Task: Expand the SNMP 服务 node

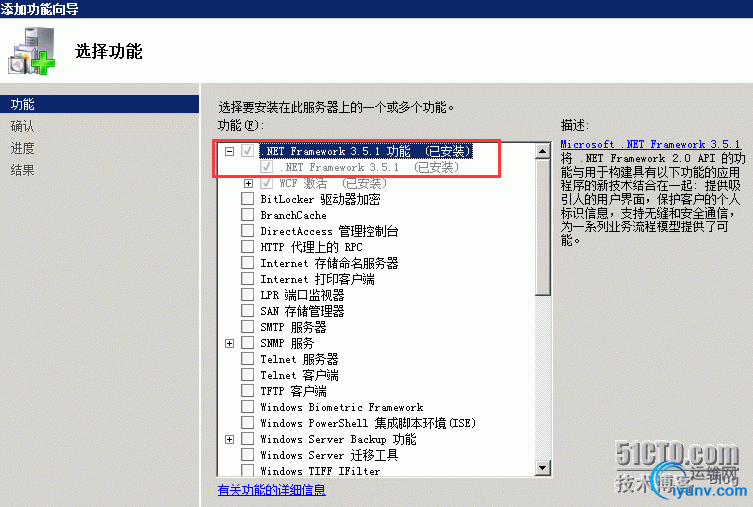Action: pos(230,343)
